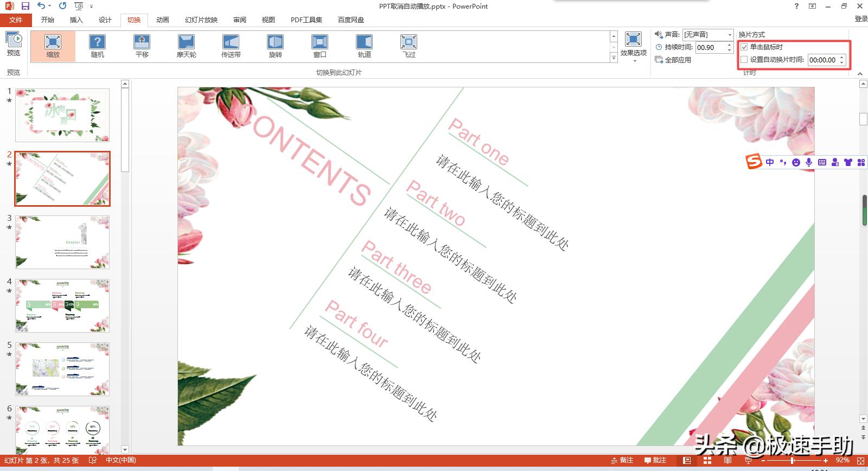Repeat the last action with the redo icon
Image resolution: width=868 pixels, height=471 pixels.
tap(62, 6)
